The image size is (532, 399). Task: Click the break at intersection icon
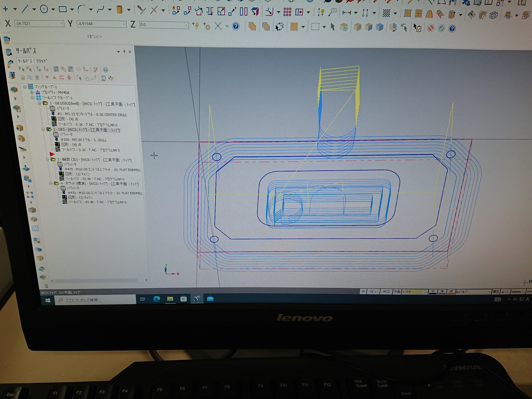pos(154,10)
